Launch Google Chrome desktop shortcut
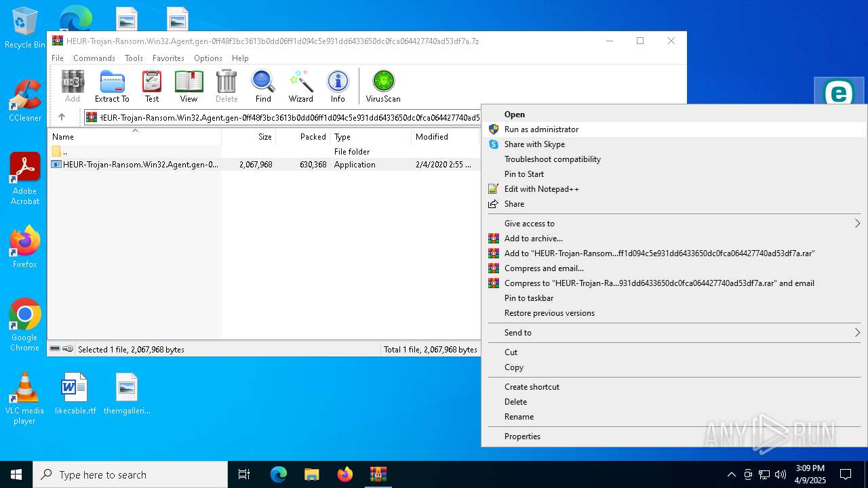 click(x=25, y=325)
